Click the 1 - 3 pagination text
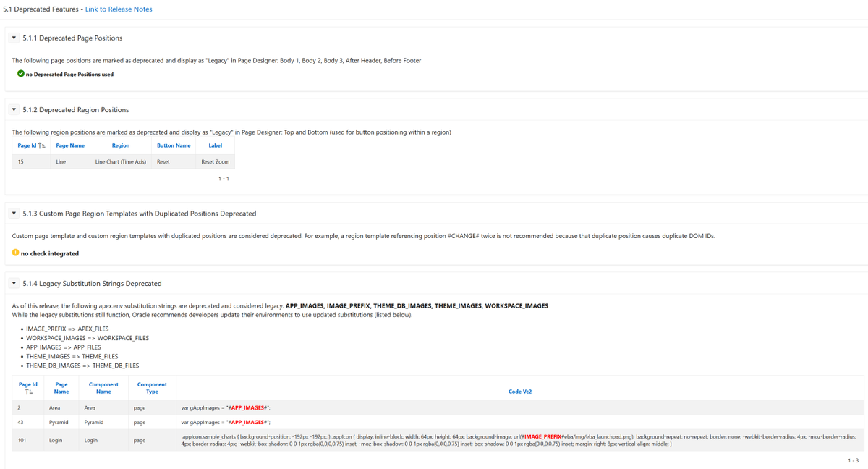The width and height of the screenshot is (868, 469). click(853, 460)
